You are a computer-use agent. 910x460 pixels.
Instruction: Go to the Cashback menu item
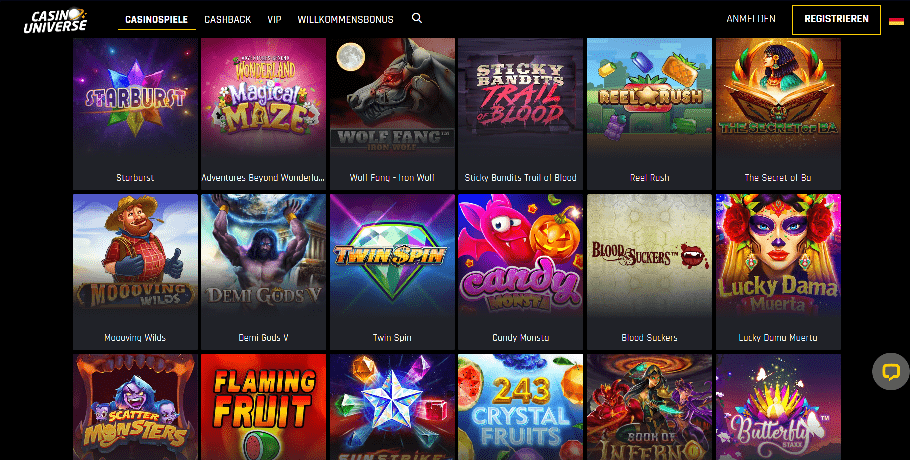tap(228, 19)
